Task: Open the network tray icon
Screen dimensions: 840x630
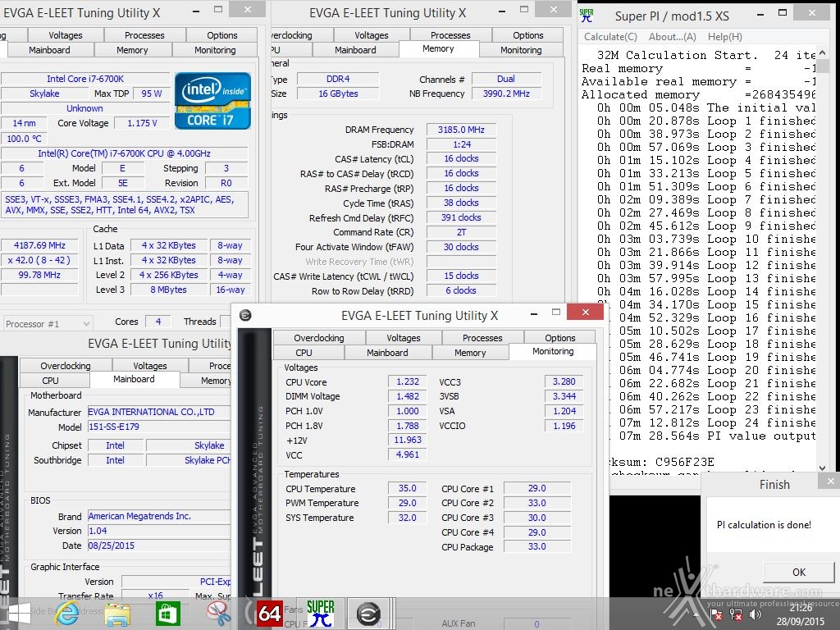Action: click(736, 615)
